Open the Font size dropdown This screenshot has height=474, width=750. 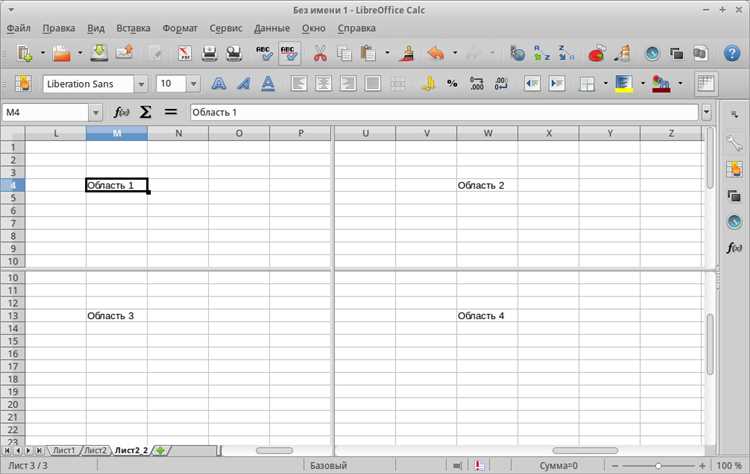pyautogui.click(x=193, y=84)
